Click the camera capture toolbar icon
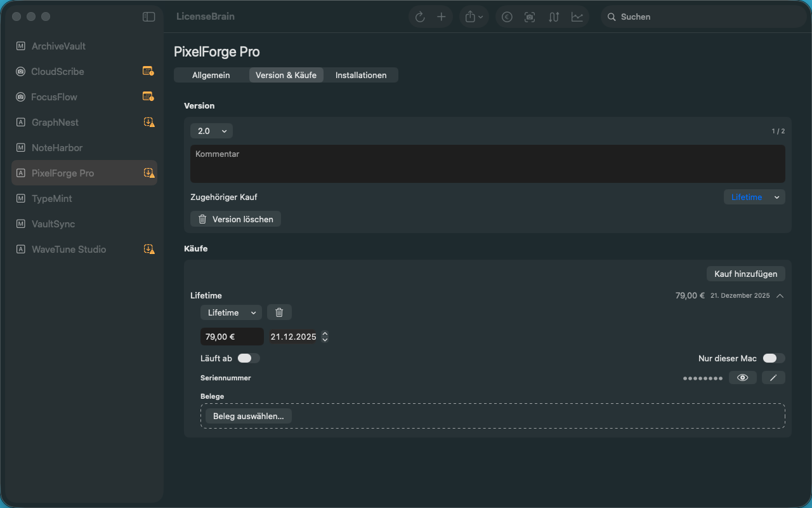812x508 pixels. 530,17
